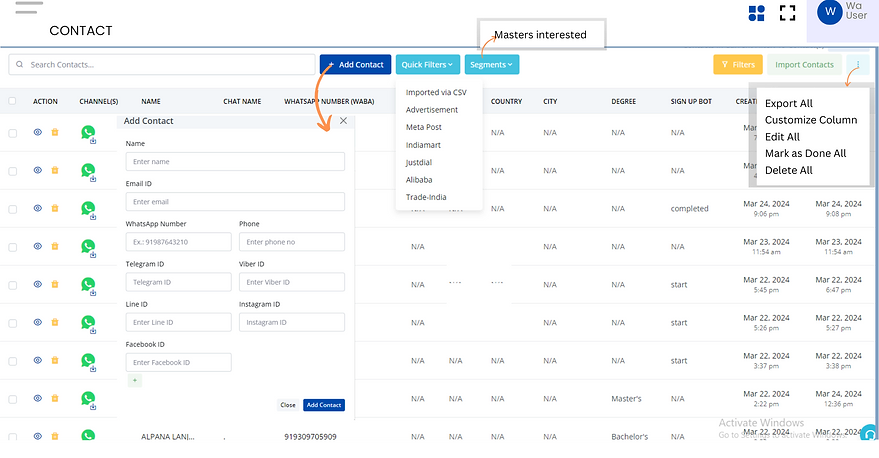Open the yellow Filters button
Screen dimensions: 879x458
(x=737, y=65)
